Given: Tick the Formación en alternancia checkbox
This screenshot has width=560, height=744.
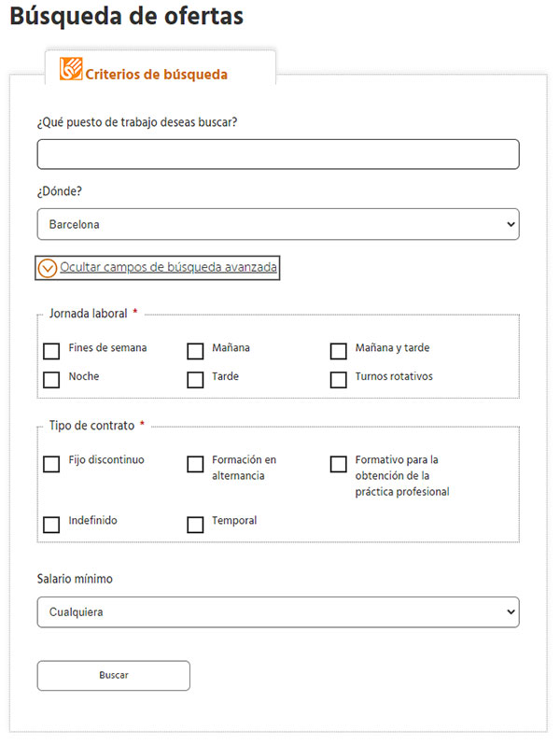Looking at the screenshot, I should 195,464.
